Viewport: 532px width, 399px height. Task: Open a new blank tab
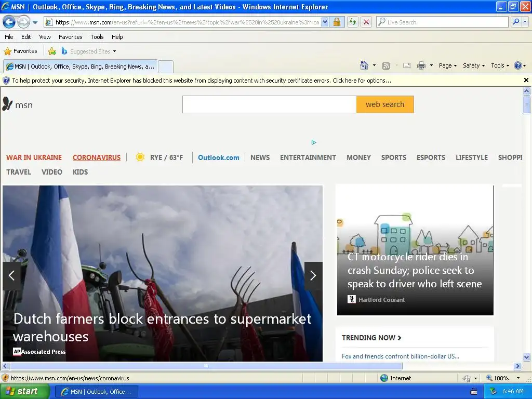click(x=166, y=66)
